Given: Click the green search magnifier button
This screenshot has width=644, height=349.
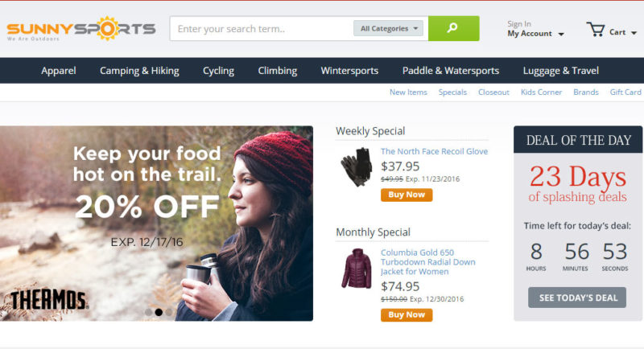Looking at the screenshot, I should tap(453, 28).
